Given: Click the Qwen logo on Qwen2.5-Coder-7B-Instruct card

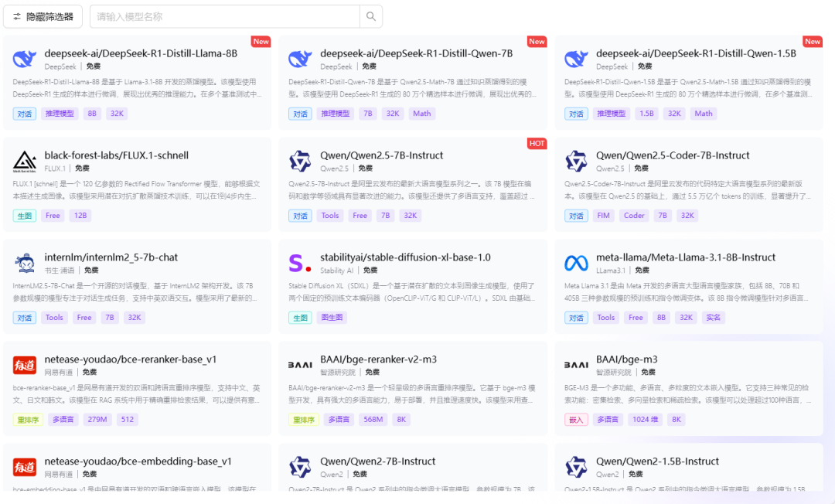Looking at the screenshot, I should point(576,162).
